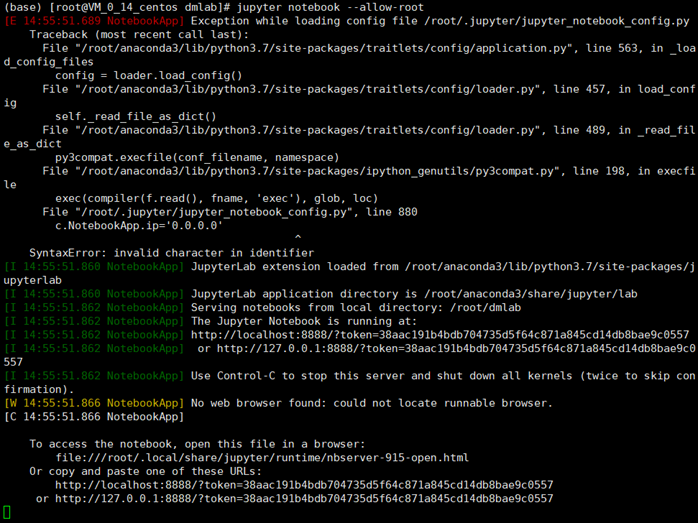Click the bottom 127.0.0.1:8888 token URL
The image size is (698, 523).
pyautogui.click(x=304, y=499)
